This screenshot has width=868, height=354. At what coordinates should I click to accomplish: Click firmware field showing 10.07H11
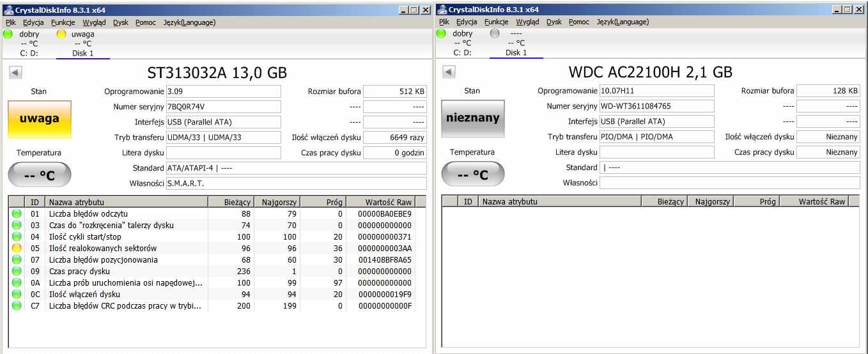coord(657,91)
